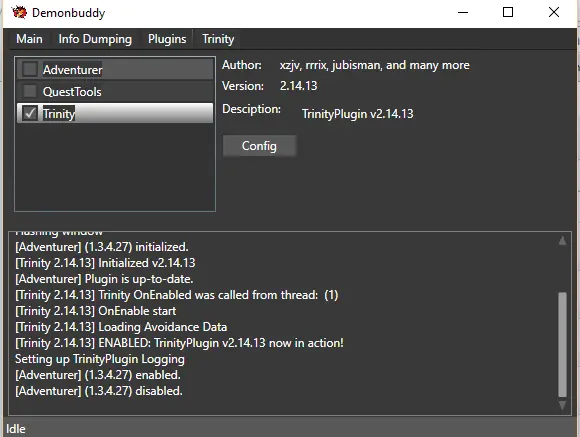Click the Idle status bar text
The image size is (580, 437).
[x=16, y=429]
